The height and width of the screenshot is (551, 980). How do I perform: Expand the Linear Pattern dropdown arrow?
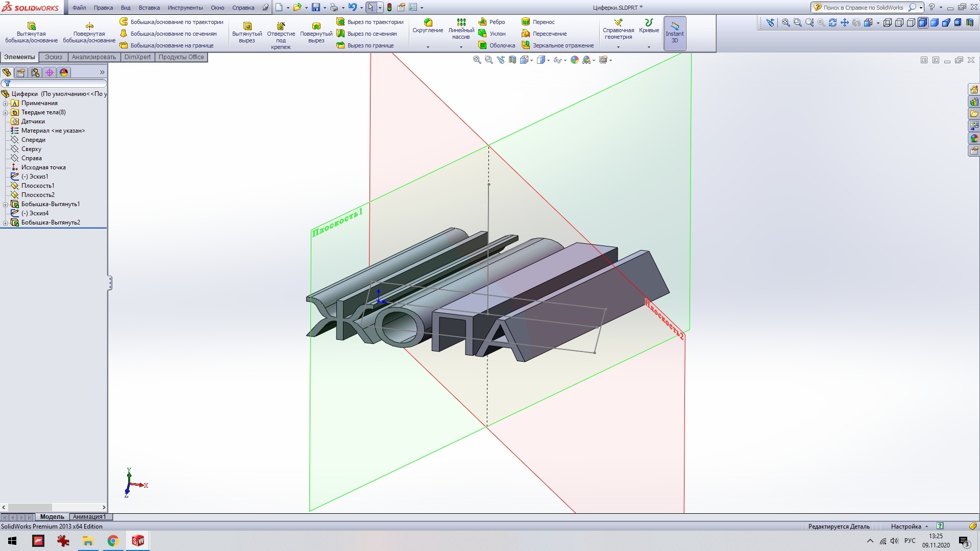tap(461, 47)
